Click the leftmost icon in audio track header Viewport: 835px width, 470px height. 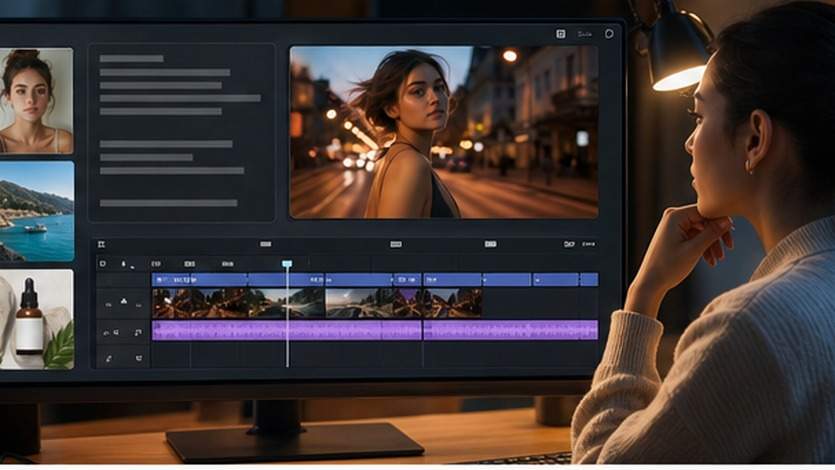click(106, 333)
